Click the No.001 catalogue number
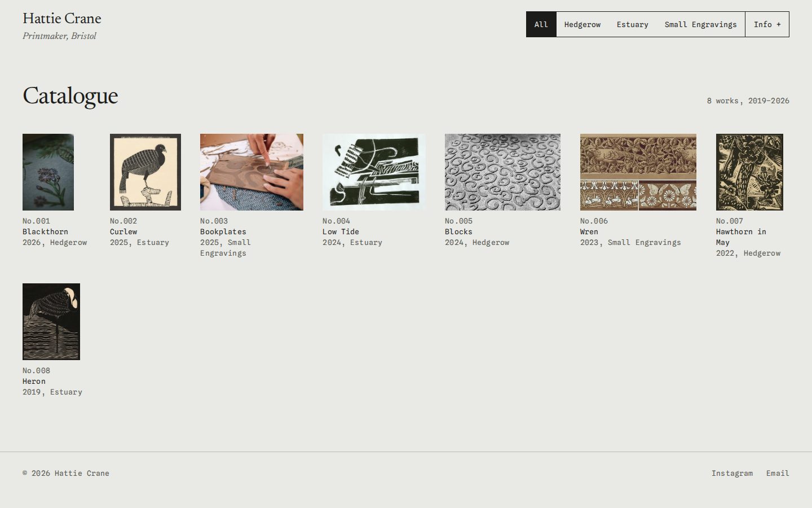 coord(36,221)
